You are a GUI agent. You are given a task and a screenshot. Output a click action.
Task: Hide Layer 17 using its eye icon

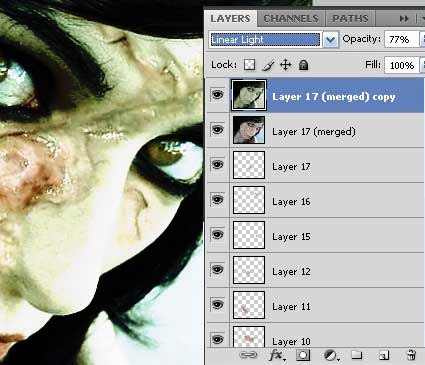point(217,165)
